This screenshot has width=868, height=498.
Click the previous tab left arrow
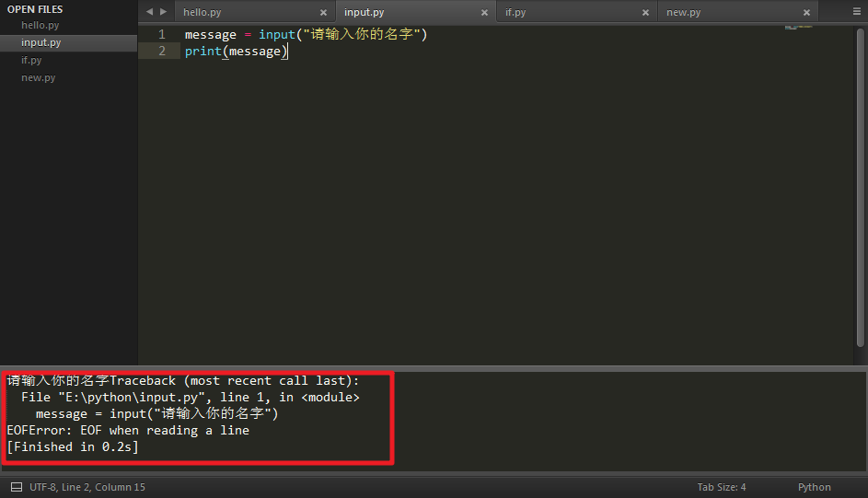click(150, 12)
